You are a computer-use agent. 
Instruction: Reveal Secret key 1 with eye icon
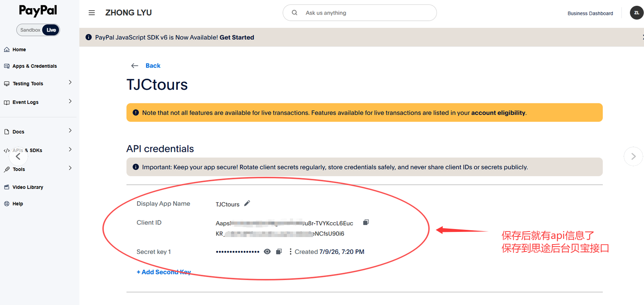[x=267, y=252]
